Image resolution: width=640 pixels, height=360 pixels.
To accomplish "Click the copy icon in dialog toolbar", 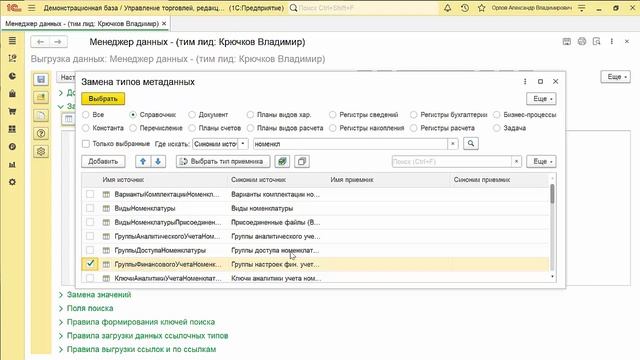I will pyautogui.click(x=302, y=162).
